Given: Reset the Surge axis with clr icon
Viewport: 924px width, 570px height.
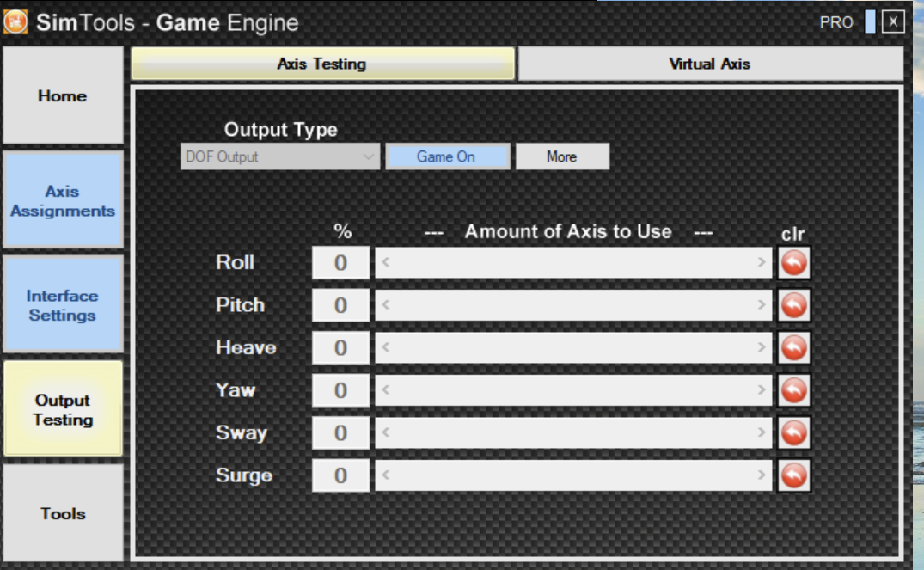Looking at the screenshot, I should 793,475.
